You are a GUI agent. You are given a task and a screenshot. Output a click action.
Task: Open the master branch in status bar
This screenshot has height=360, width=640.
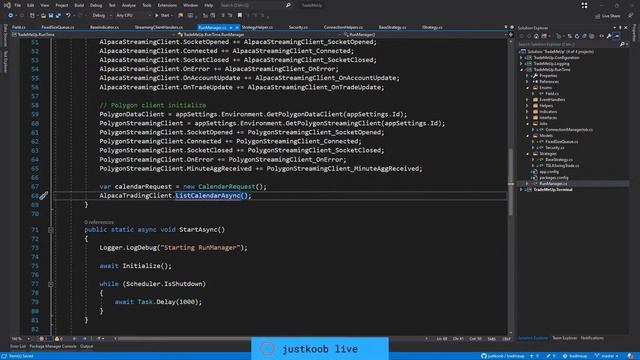pyautogui.click(x=607, y=356)
